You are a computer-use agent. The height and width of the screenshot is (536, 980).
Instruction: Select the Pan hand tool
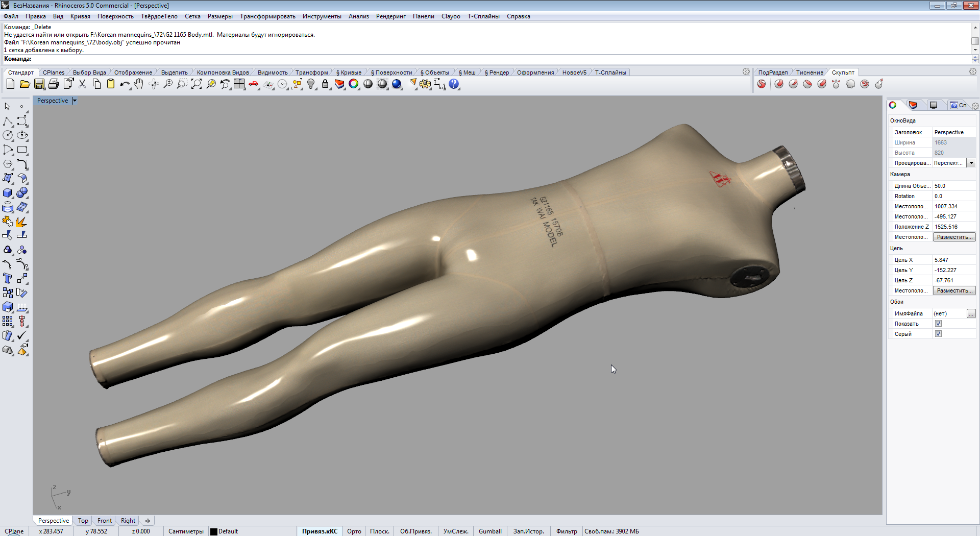(x=139, y=84)
